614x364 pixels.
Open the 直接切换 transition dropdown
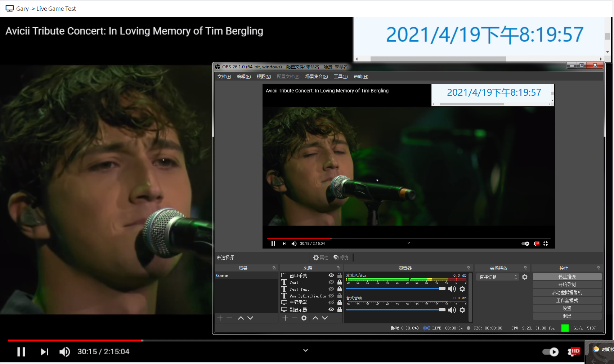click(x=497, y=277)
